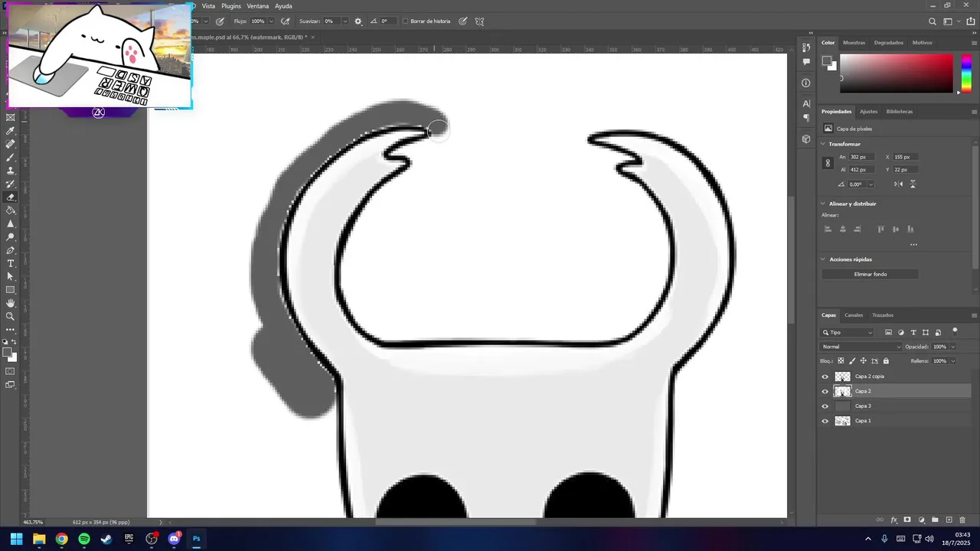This screenshot has height=551, width=980.
Task: Select the Rectangle shape tool
Action: 10,290
